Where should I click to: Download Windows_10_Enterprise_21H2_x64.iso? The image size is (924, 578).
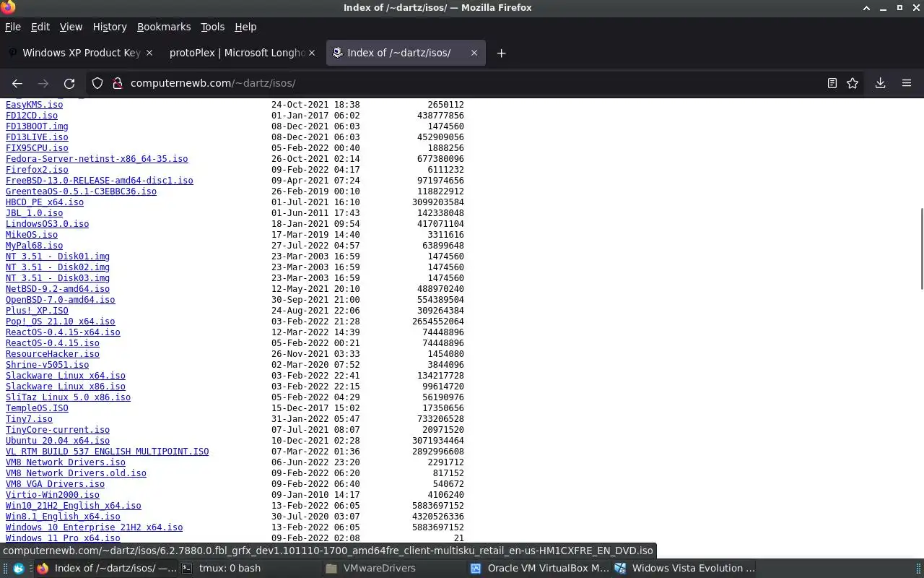coord(94,527)
